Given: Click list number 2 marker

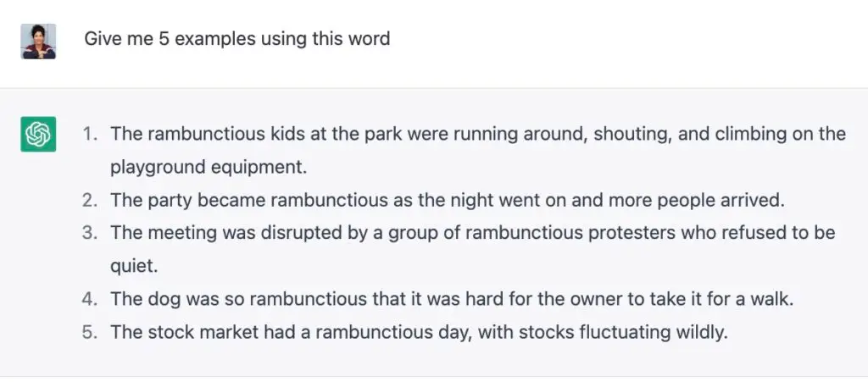Looking at the screenshot, I should tap(90, 201).
